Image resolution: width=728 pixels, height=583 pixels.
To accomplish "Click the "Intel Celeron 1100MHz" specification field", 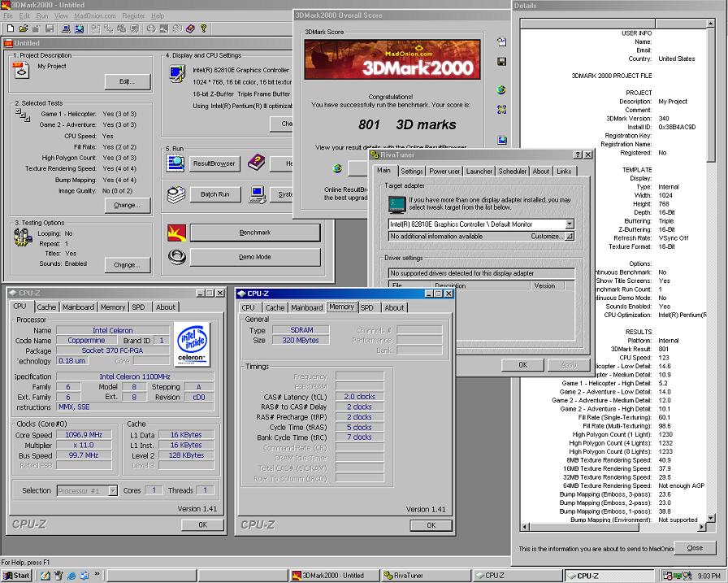I will coord(135,376).
